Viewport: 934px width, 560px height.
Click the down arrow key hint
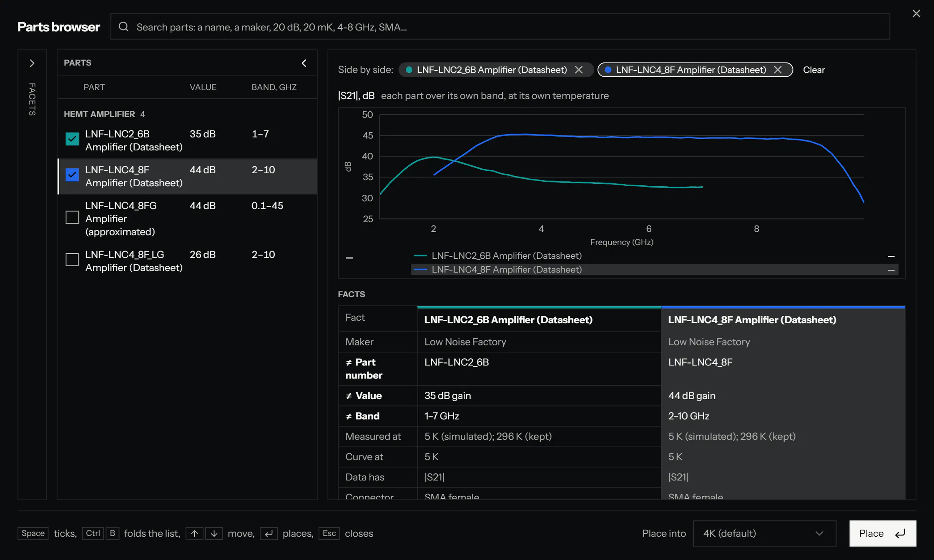[214, 533]
